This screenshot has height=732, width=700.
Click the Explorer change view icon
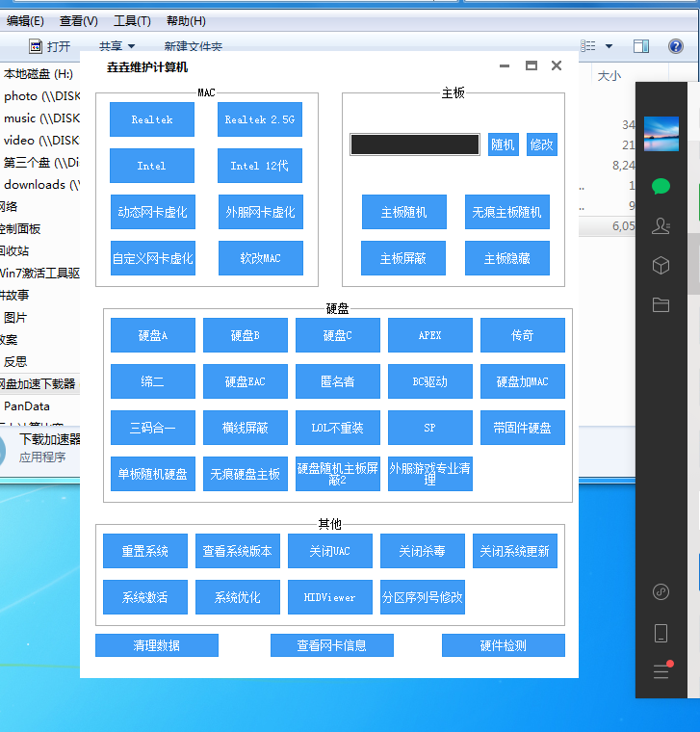click(588, 46)
